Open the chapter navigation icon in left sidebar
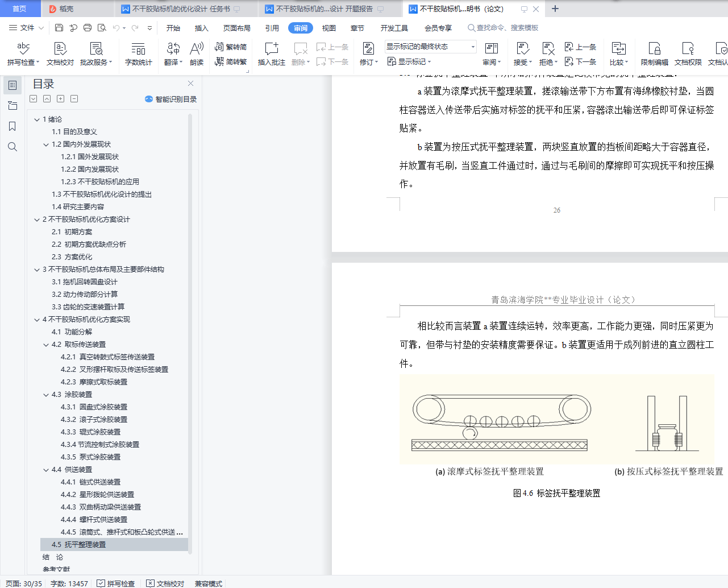The height and width of the screenshot is (588, 728). tap(13, 106)
